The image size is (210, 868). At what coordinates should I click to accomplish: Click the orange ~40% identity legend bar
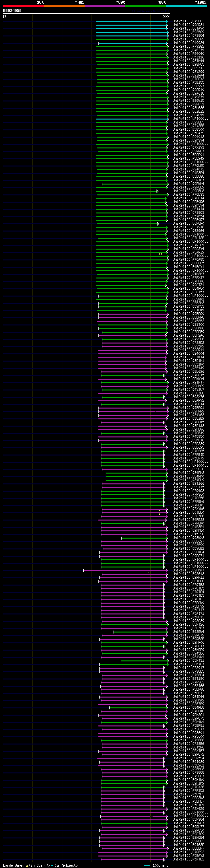tap(64, 6)
